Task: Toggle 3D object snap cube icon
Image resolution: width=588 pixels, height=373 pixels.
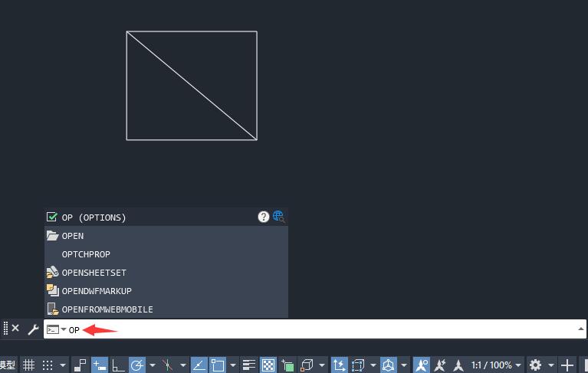Action: pyautogui.click(x=307, y=365)
